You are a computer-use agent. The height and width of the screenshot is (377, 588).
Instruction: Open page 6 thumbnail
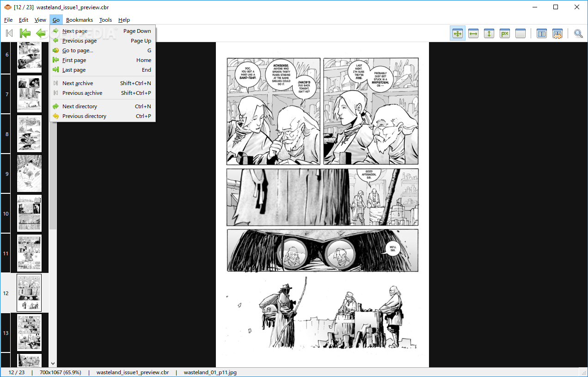(29, 57)
